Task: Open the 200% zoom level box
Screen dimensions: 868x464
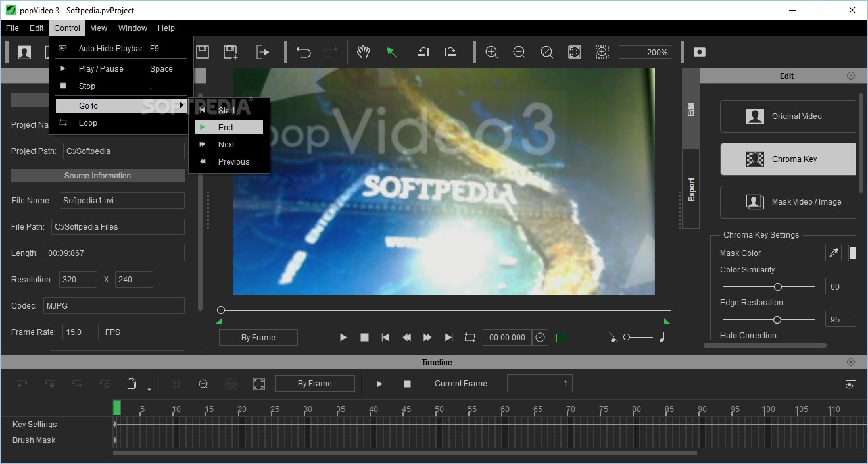Action: pyautogui.click(x=646, y=52)
